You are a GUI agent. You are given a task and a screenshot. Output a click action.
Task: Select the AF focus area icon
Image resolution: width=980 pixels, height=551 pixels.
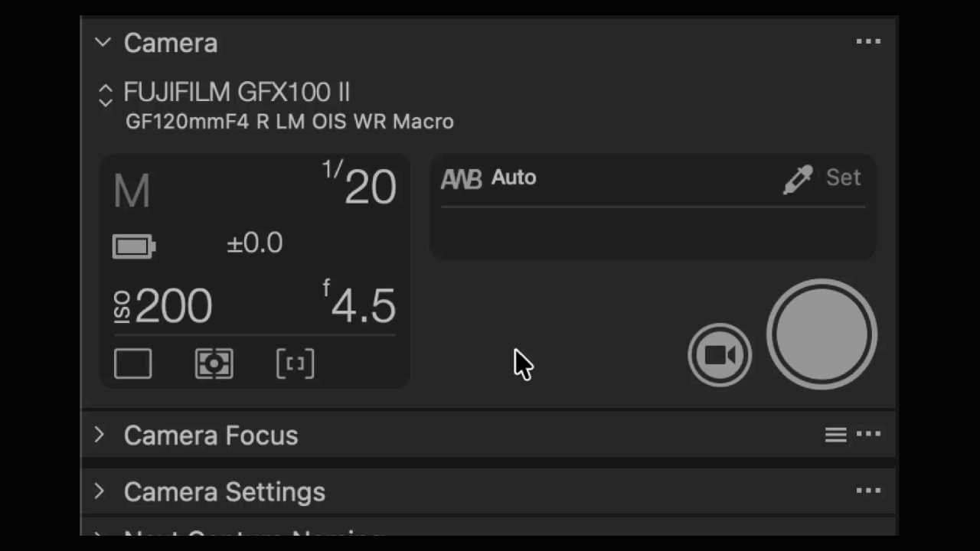pyautogui.click(x=295, y=364)
